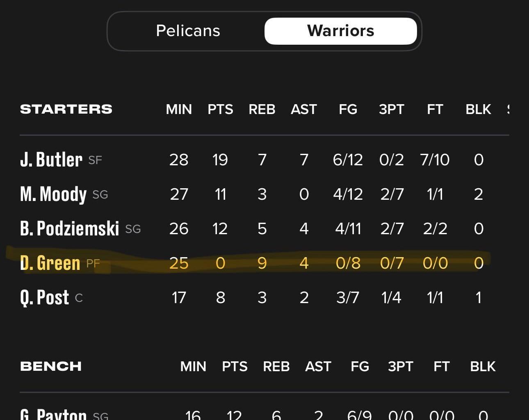Sort starters by AST column
The width and height of the screenshot is (529, 420).
(x=304, y=110)
